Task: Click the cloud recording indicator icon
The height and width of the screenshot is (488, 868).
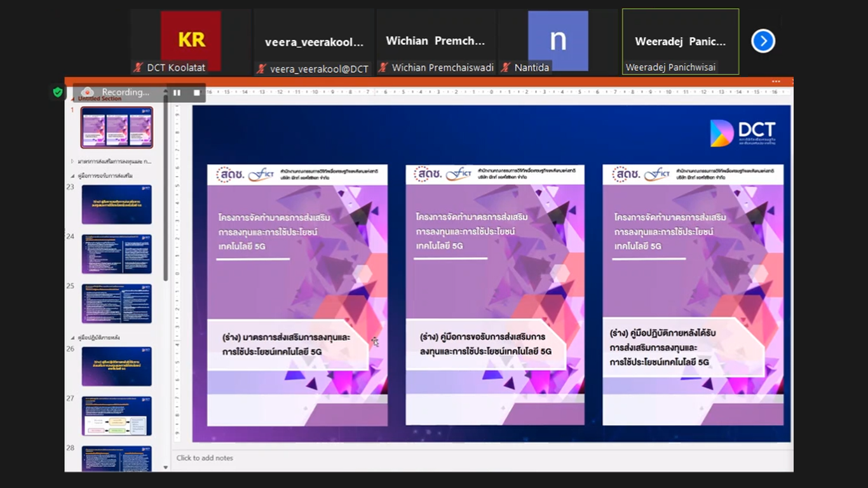Action: point(88,92)
